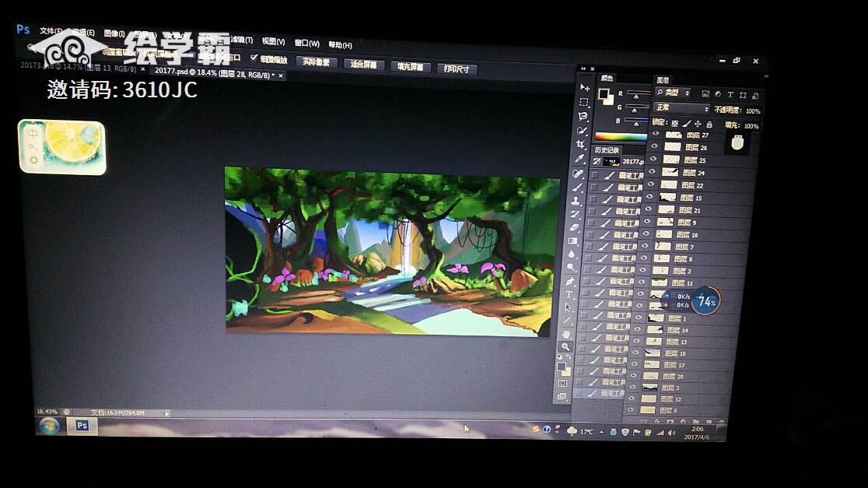Open the 类型 layer filter dropdown

tap(673, 93)
